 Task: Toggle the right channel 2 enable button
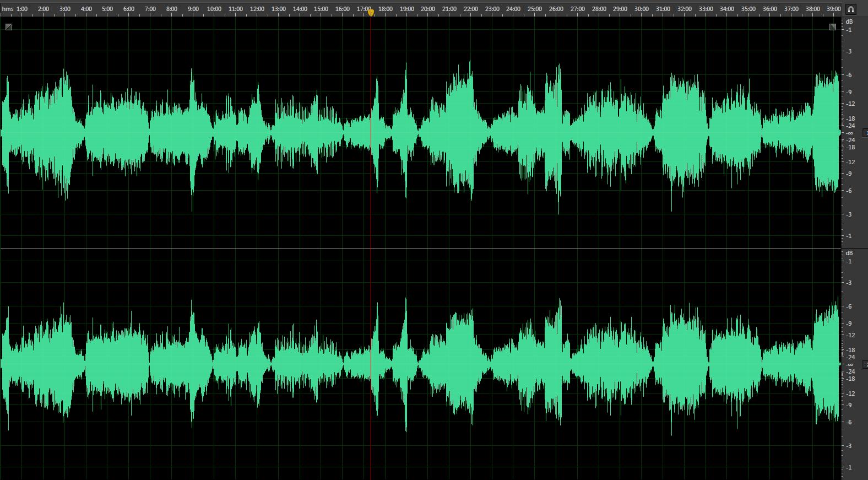coord(865,365)
